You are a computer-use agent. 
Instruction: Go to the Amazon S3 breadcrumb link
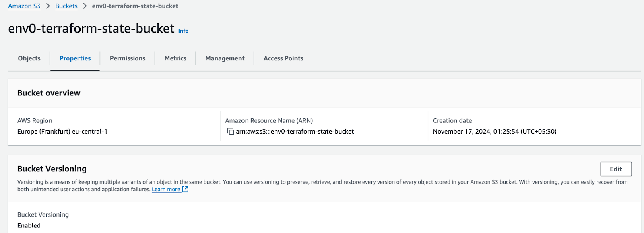point(25,6)
